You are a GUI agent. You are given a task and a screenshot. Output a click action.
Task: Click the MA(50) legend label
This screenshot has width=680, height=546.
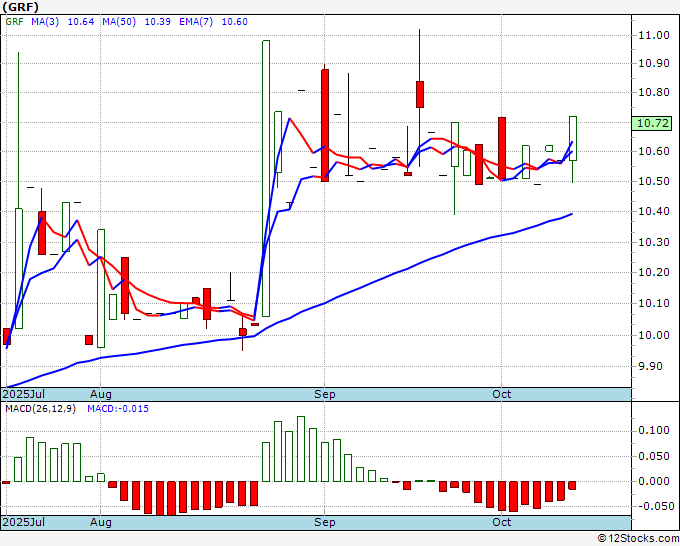[119, 22]
